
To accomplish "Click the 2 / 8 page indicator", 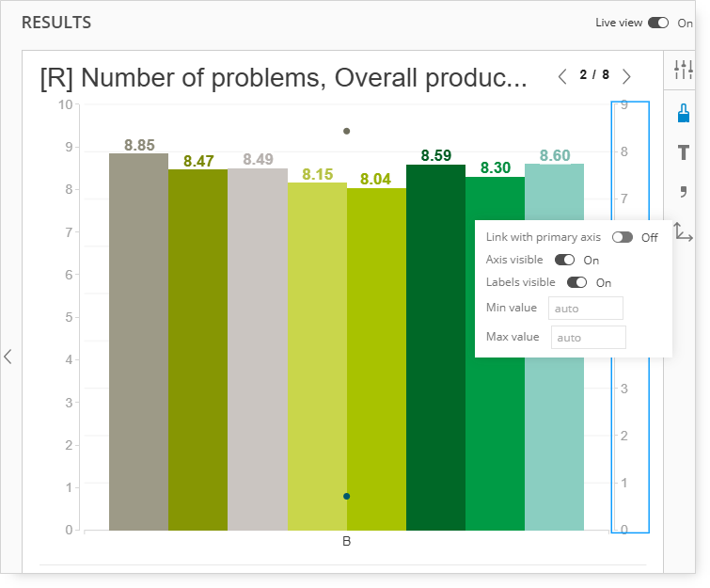I will [594, 74].
